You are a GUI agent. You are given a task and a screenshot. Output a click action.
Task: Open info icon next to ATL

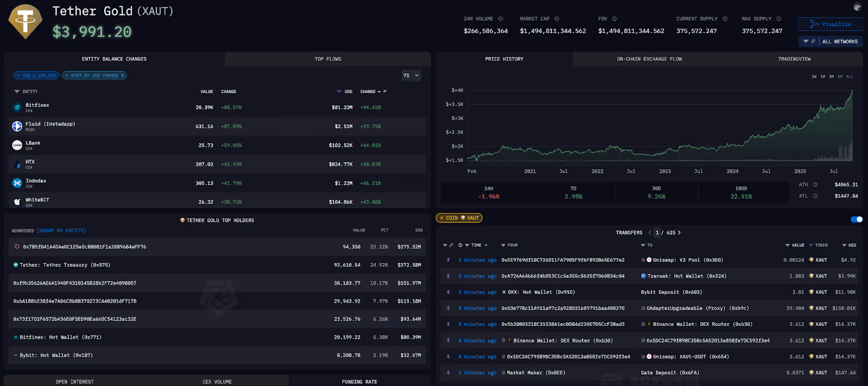pyautogui.click(x=815, y=196)
